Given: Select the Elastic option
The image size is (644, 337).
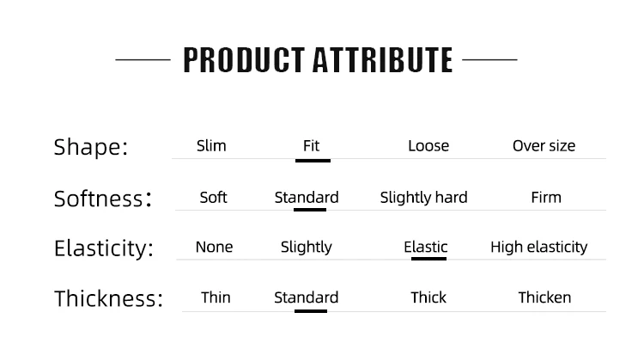Looking at the screenshot, I should [426, 247].
